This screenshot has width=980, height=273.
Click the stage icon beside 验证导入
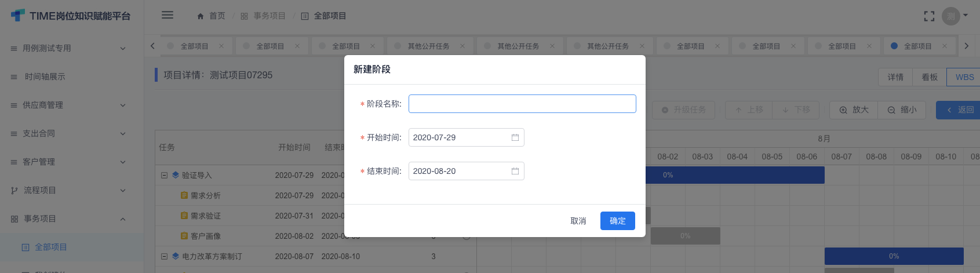(x=176, y=175)
